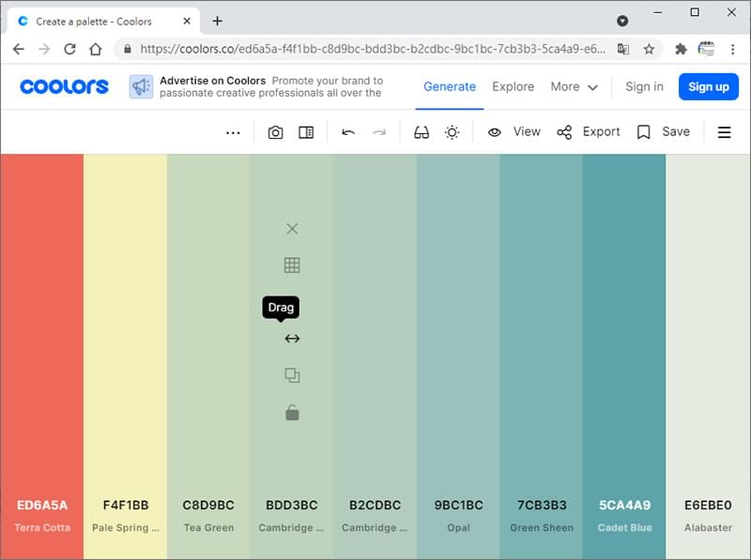The width and height of the screenshot is (751, 560).
Task: Remove the BDD3BC color with X icon
Action: (292, 229)
